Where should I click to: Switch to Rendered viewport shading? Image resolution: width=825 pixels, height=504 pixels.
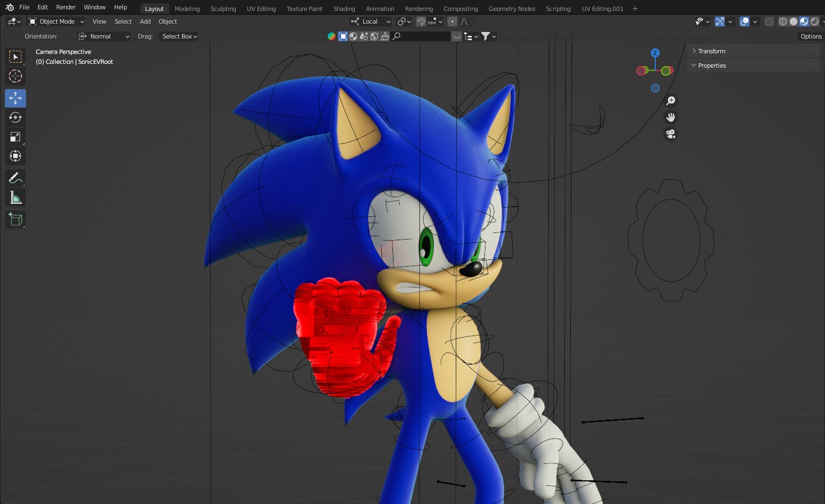(x=815, y=21)
